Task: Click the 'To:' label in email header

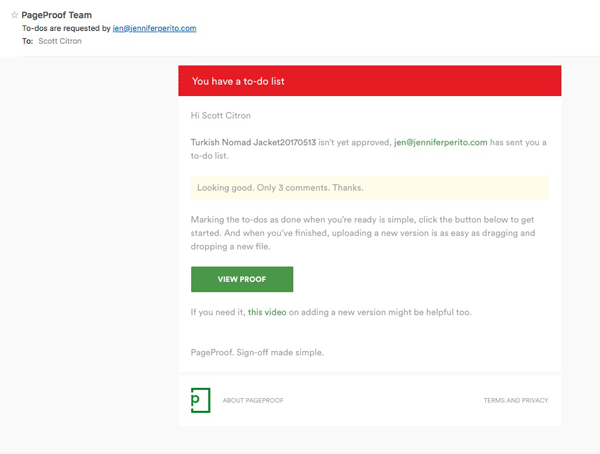Action: click(28, 41)
